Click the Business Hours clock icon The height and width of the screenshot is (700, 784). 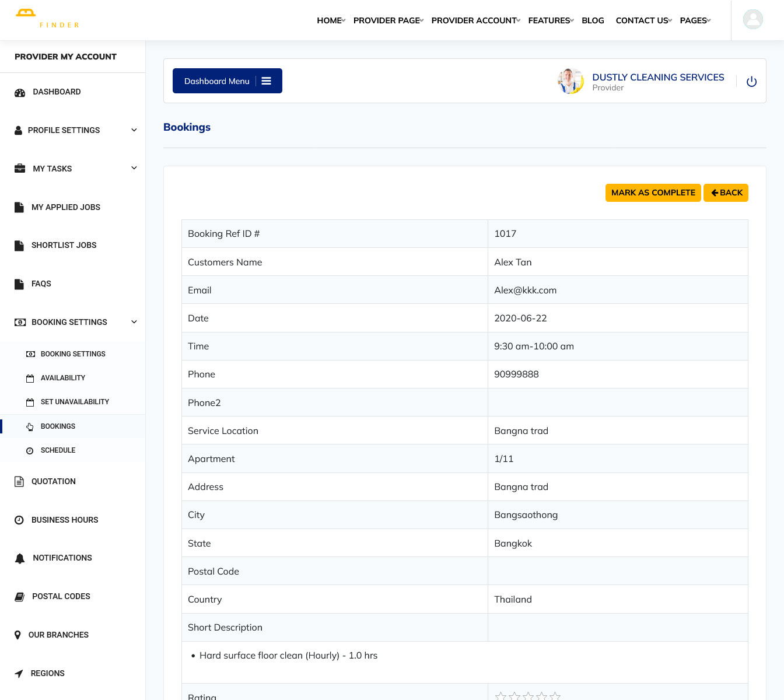point(19,520)
